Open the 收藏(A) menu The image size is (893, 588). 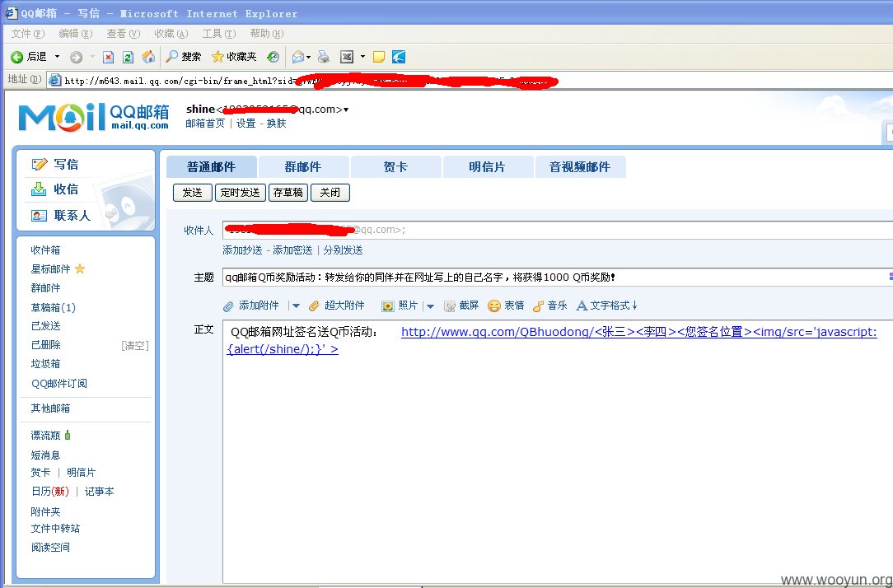coord(171,34)
